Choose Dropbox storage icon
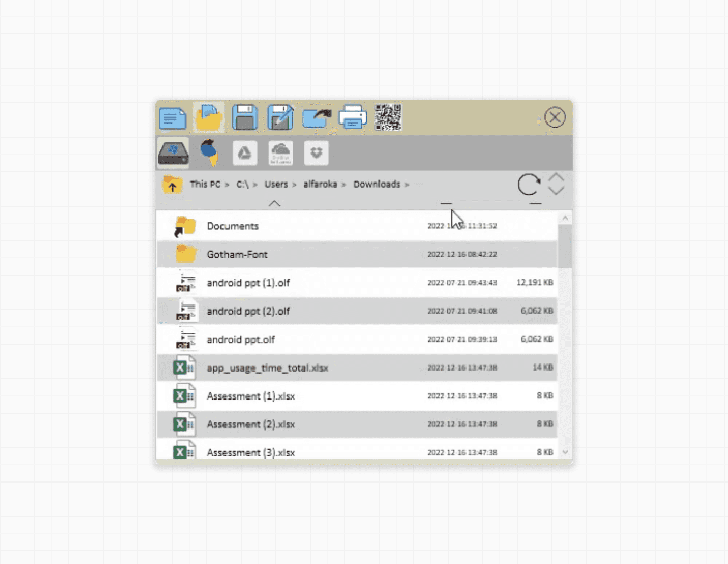The image size is (728, 564). point(316,153)
